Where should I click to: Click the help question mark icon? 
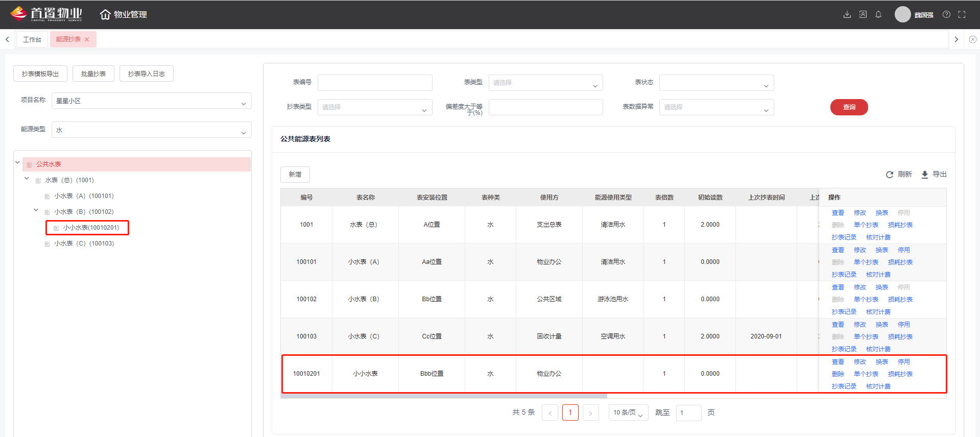point(946,14)
